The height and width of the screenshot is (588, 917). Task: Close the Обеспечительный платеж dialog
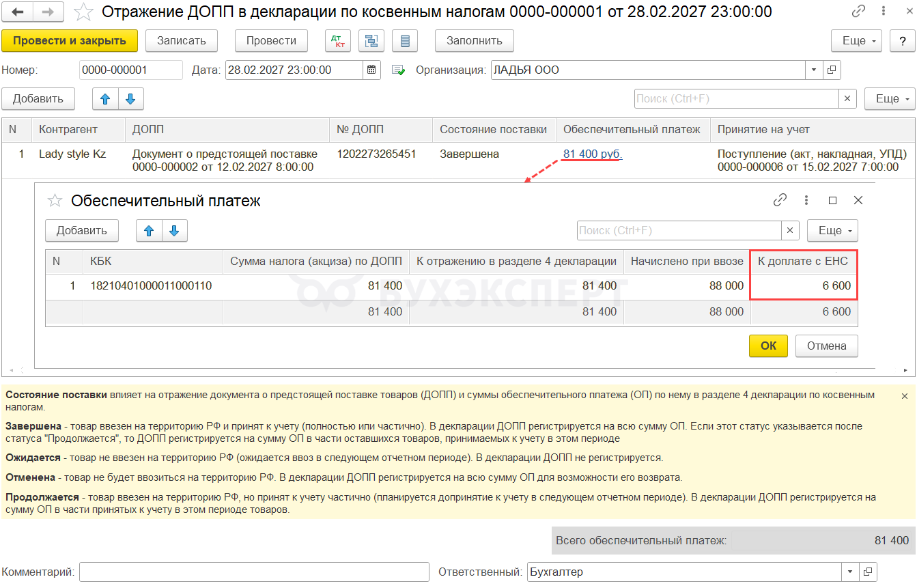858,200
